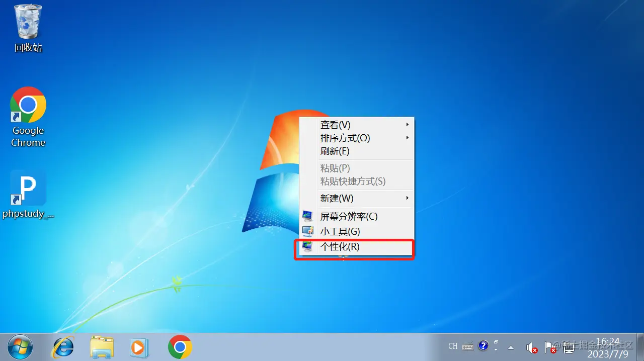Open the Windows Start button
This screenshot has height=361, width=644.
tap(20, 347)
